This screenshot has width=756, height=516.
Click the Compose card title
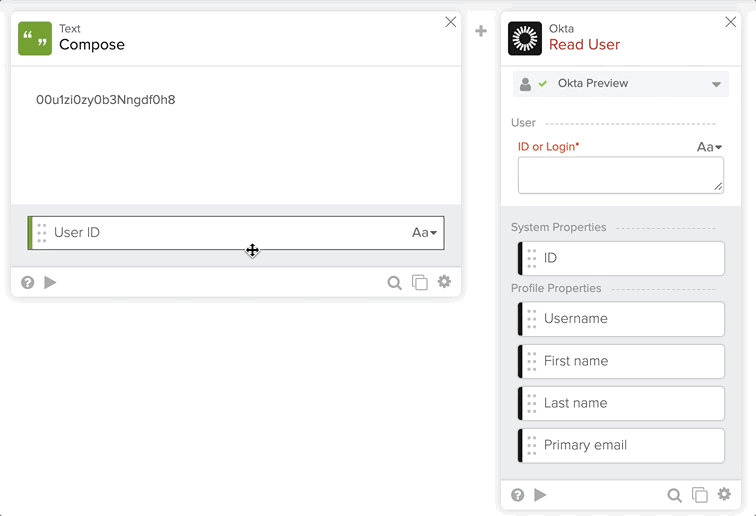[x=92, y=45]
